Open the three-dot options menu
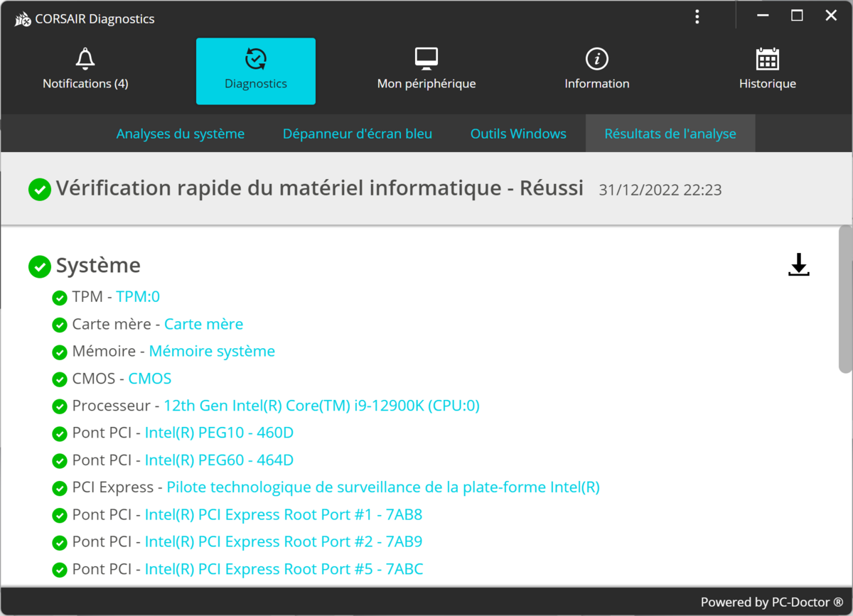Screen dimensions: 853x616 (x=697, y=16)
